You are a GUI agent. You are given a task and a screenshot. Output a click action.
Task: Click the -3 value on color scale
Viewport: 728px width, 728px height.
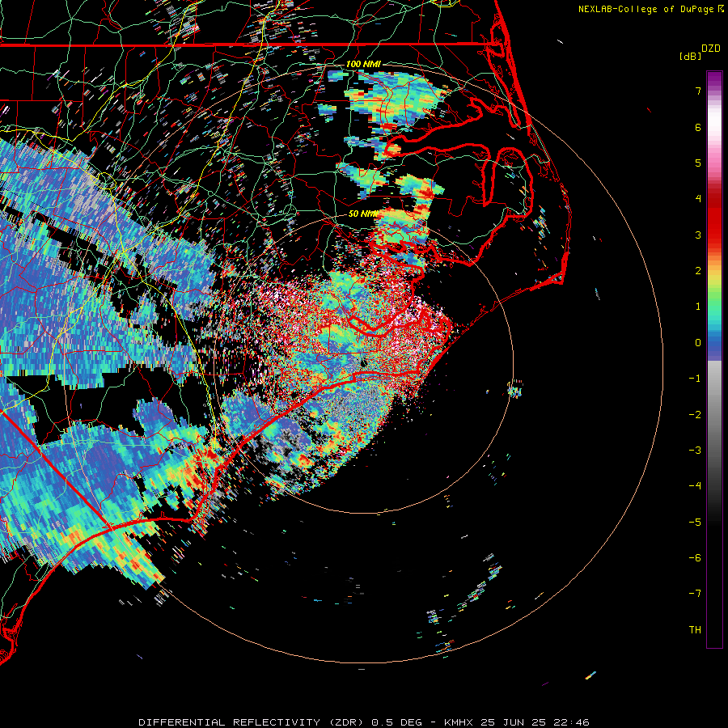point(695,451)
